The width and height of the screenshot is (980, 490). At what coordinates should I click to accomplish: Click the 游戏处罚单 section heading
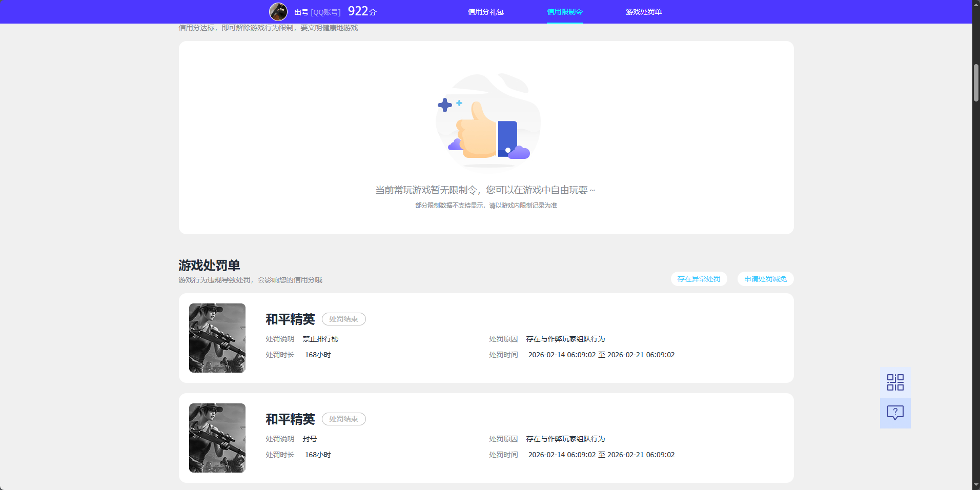(x=209, y=266)
